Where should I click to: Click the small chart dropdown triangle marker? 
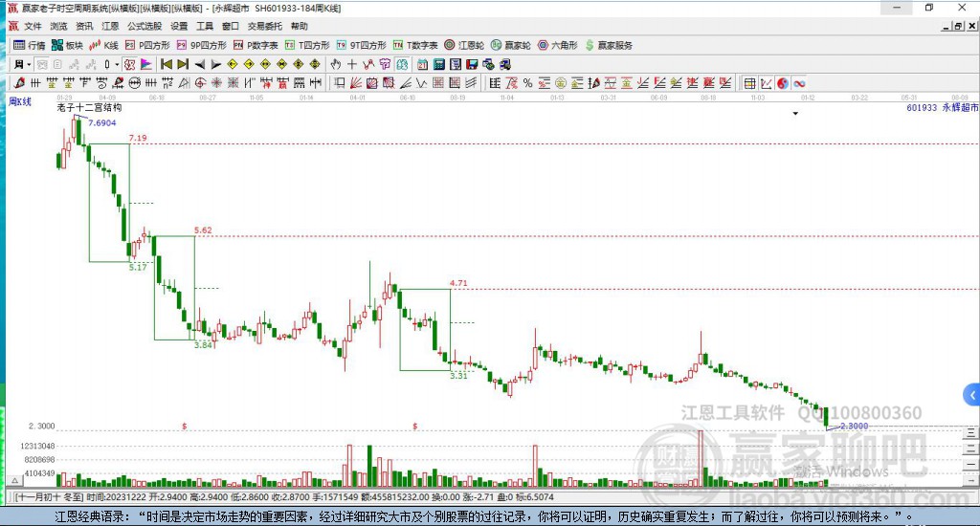pyautogui.click(x=795, y=114)
